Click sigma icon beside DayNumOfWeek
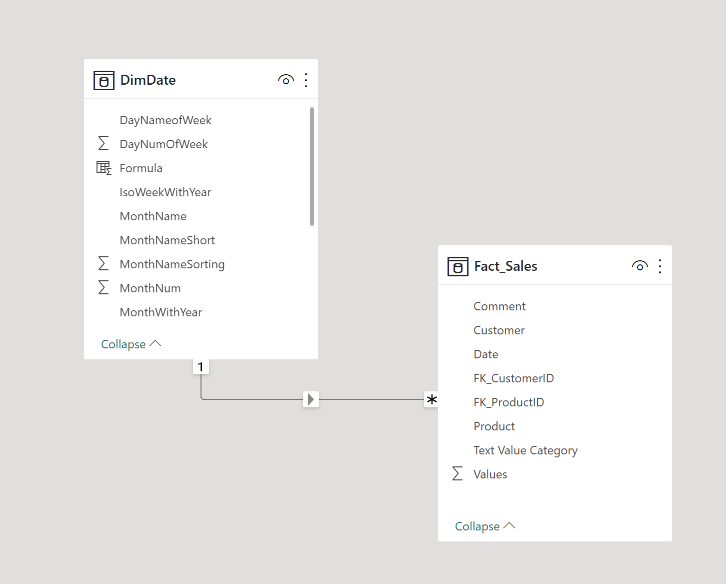Image resolution: width=726 pixels, height=584 pixels. [103, 144]
